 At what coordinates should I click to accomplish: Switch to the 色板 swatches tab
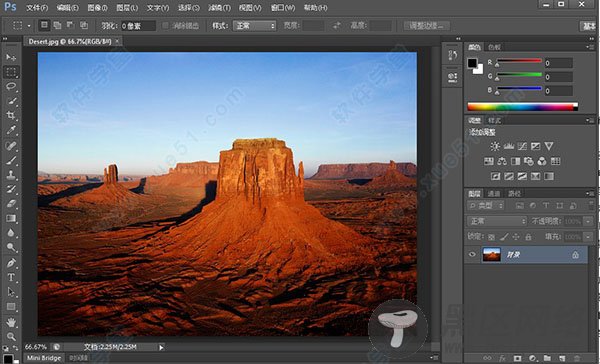(494, 47)
